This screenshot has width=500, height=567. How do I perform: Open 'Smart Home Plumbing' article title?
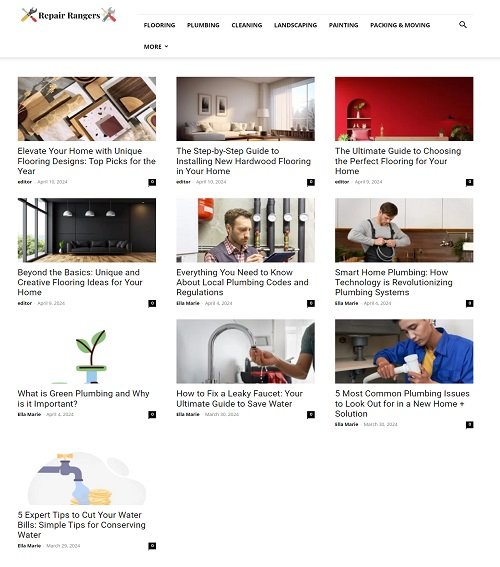[x=393, y=282]
